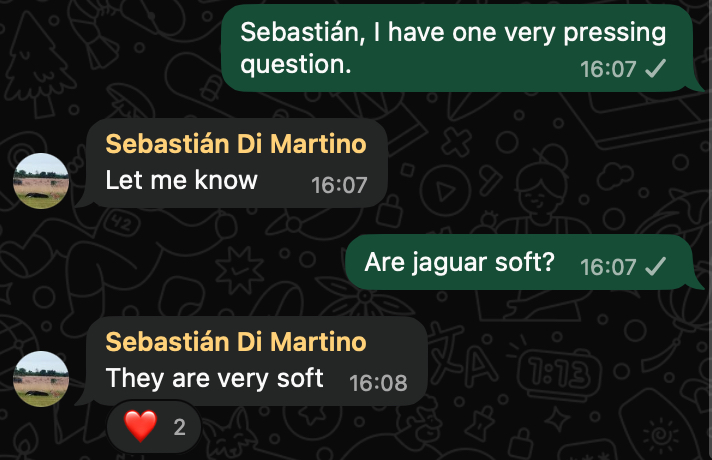712x460 pixels.
Task: Click the word "question." in the first message
Action: (x=296, y=64)
